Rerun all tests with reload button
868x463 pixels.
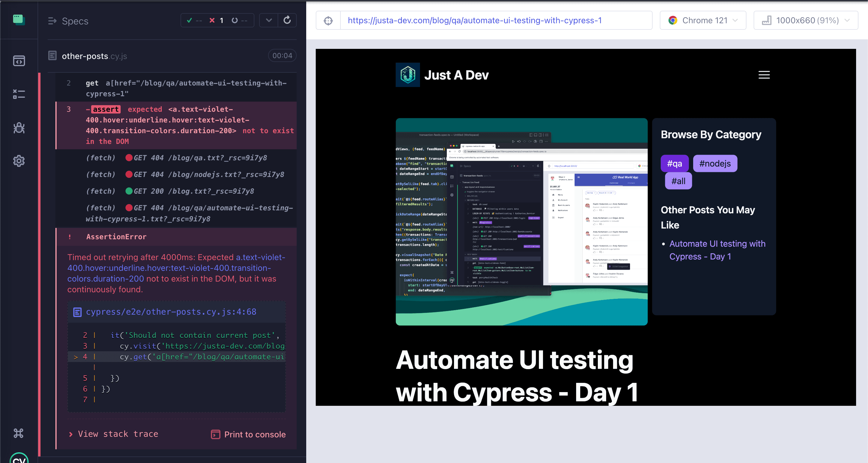(287, 20)
